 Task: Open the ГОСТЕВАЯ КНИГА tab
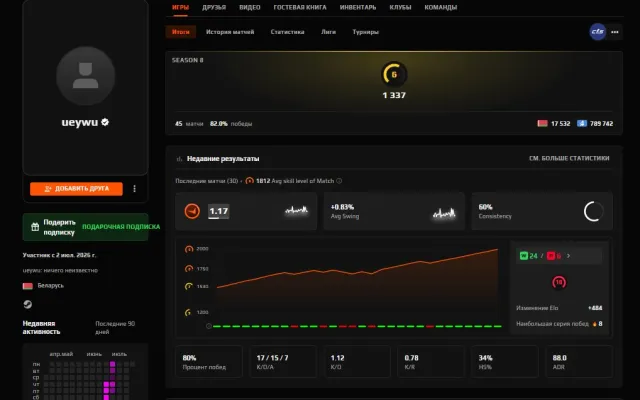point(300,7)
